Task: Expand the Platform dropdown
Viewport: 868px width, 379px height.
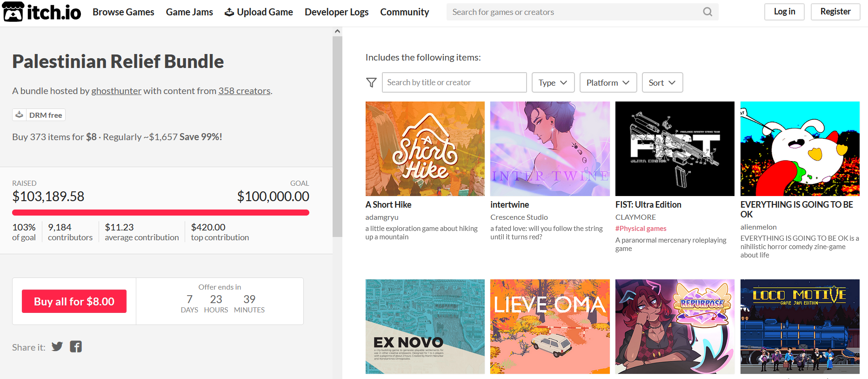Action: click(x=608, y=82)
